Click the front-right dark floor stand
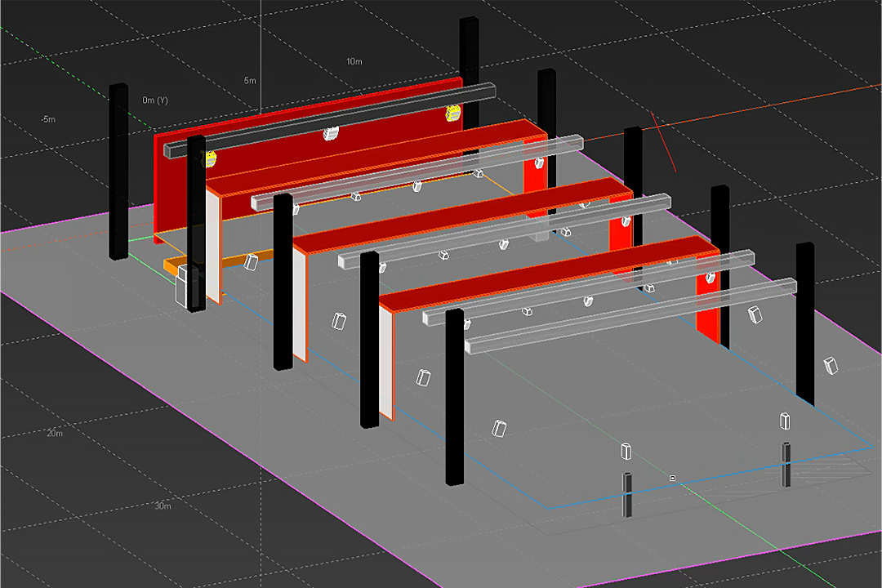This screenshot has height=588, width=882. [786, 464]
